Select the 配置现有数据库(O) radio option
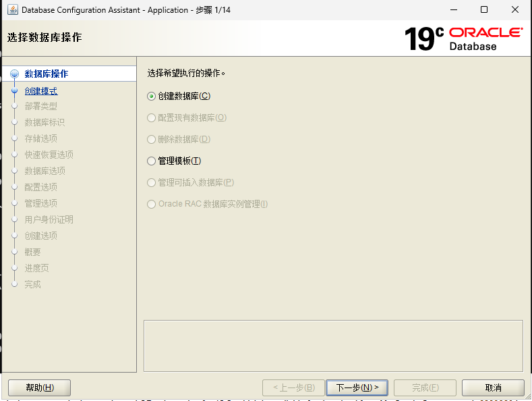 [187, 117]
